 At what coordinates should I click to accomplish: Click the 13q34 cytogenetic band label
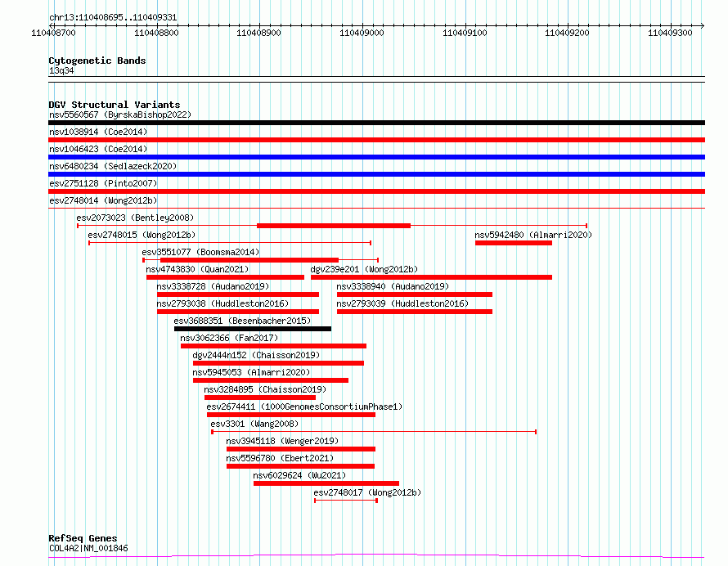click(61, 71)
